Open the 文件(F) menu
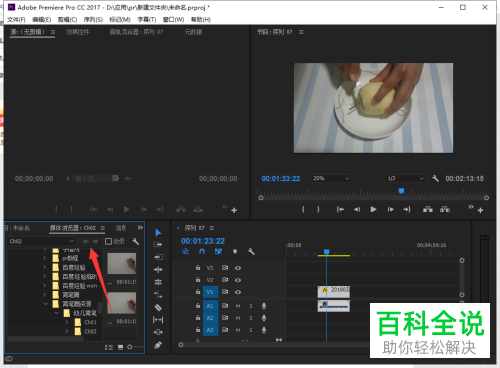This screenshot has height=368, width=500. 16,20
